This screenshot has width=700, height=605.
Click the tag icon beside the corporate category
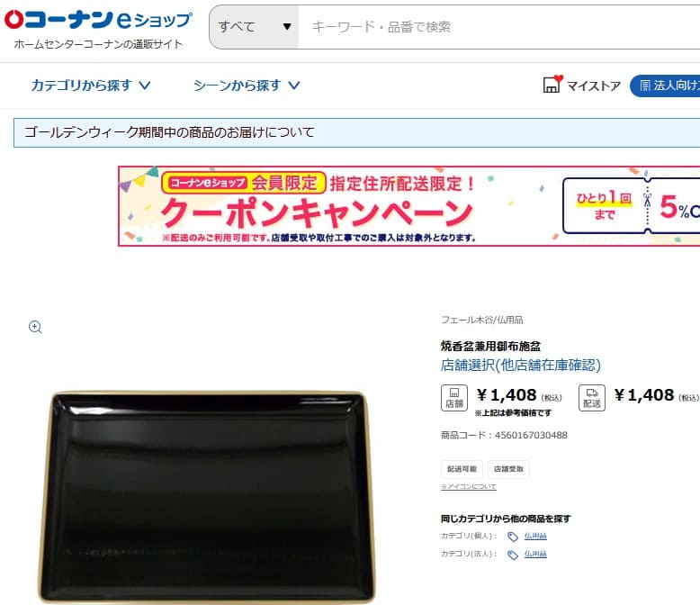513,555
